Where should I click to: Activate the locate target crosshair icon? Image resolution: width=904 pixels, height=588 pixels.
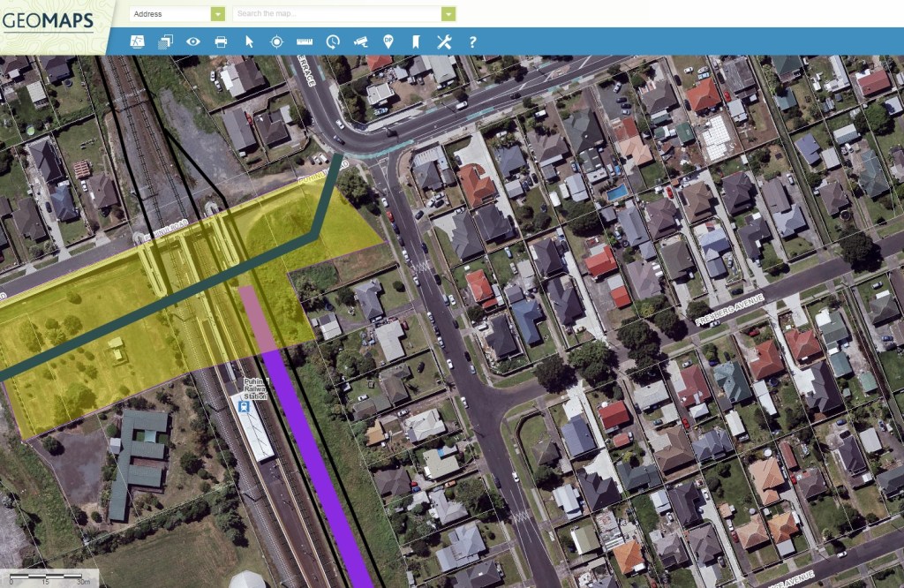click(x=276, y=41)
